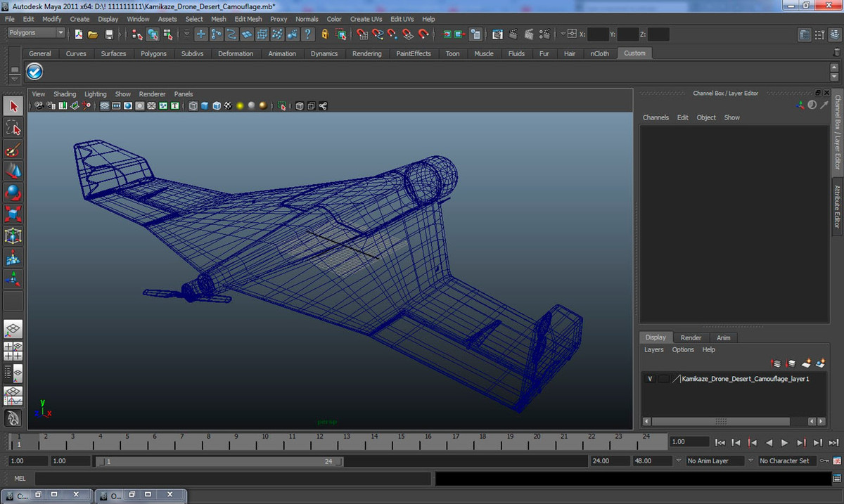
Task: Switch to the Rendering shelf tab
Action: point(366,53)
